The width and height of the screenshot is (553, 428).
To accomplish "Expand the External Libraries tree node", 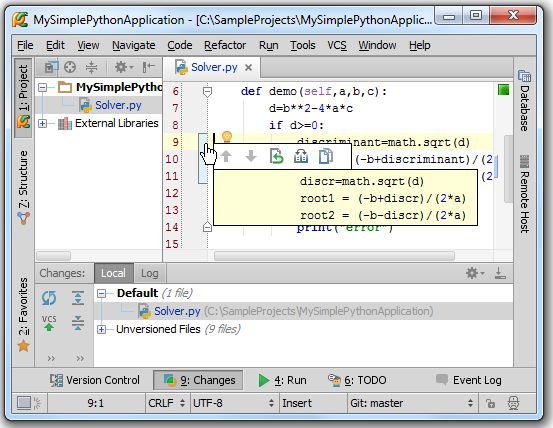I will (x=42, y=123).
